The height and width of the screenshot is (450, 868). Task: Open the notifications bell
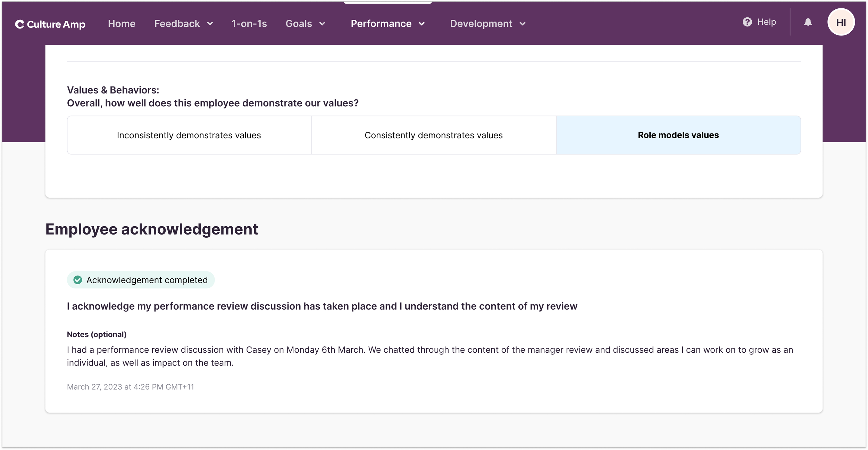tap(808, 22)
